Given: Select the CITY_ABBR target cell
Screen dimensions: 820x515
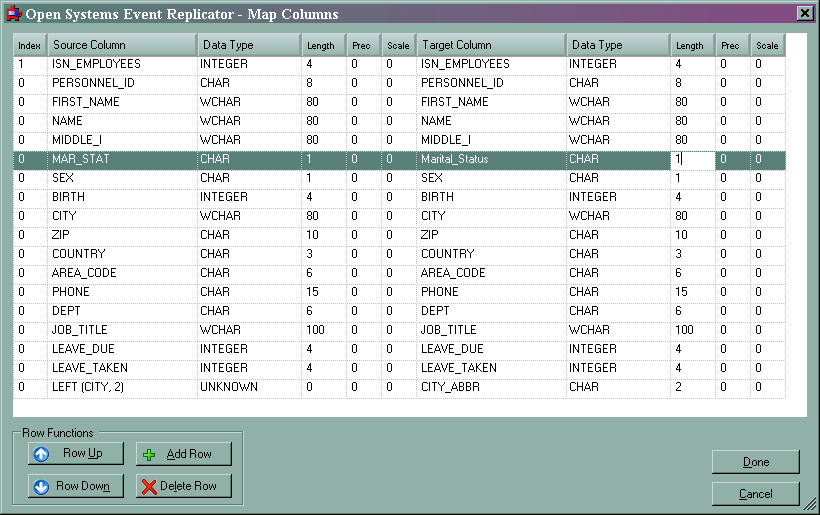Looking at the screenshot, I should (491, 387).
